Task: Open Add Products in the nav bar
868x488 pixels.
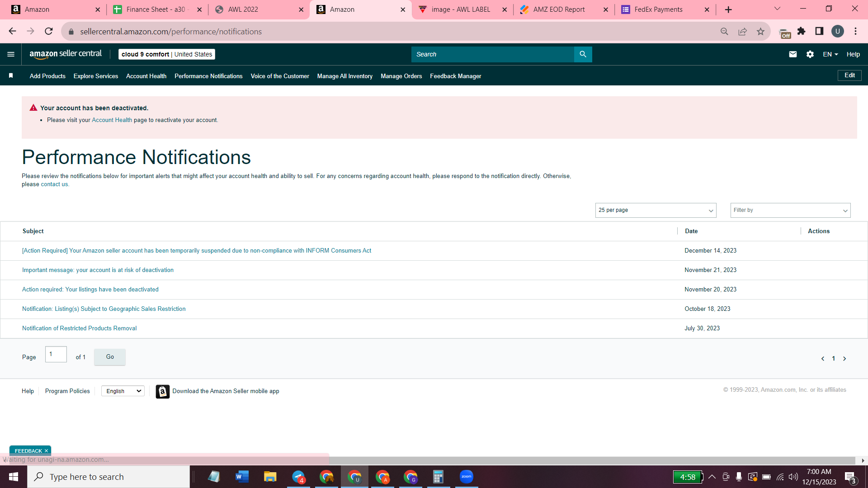Action: pos(47,76)
